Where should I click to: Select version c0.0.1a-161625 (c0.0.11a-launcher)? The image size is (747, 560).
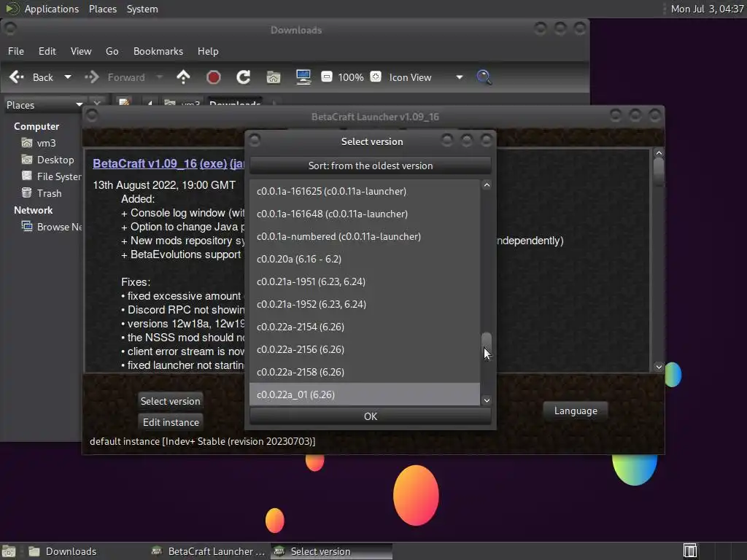(x=365, y=191)
